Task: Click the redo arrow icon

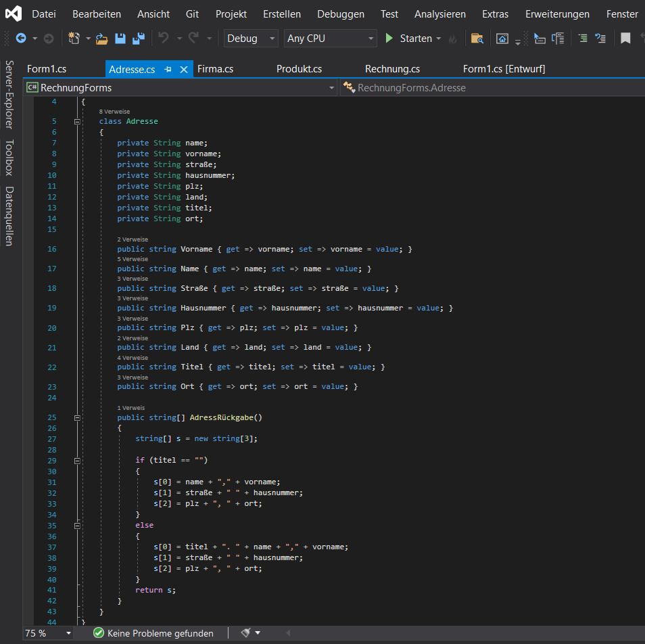Action: 194,39
